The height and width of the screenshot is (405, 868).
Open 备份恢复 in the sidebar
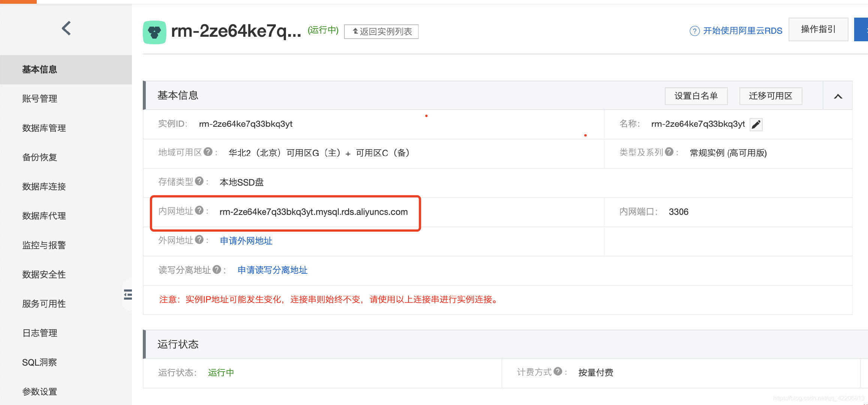(x=66, y=157)
